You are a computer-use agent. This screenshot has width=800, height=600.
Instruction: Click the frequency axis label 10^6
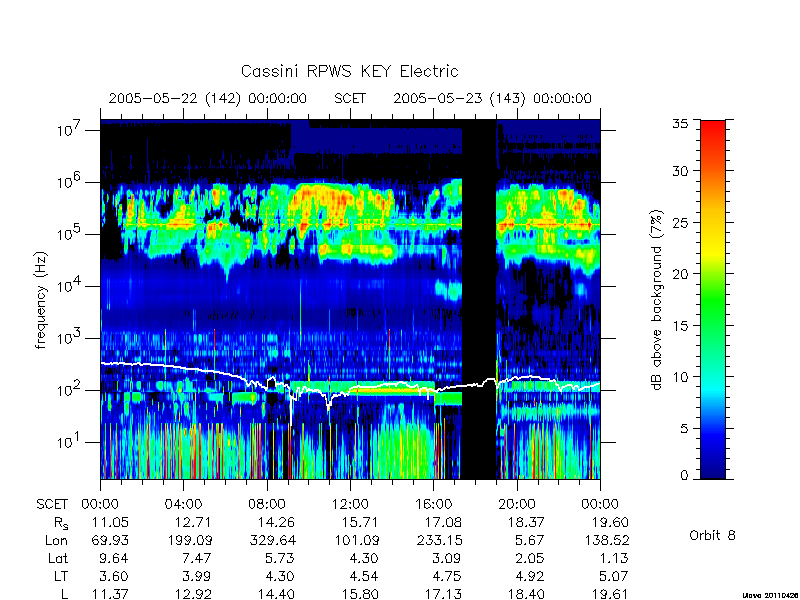tap(69, 181)
